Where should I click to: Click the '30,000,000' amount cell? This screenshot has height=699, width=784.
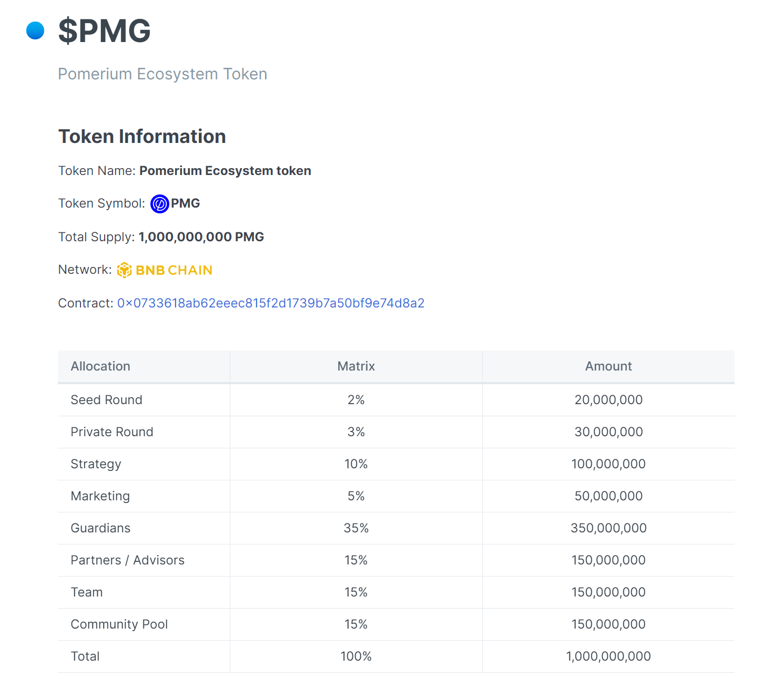point(608,432)
